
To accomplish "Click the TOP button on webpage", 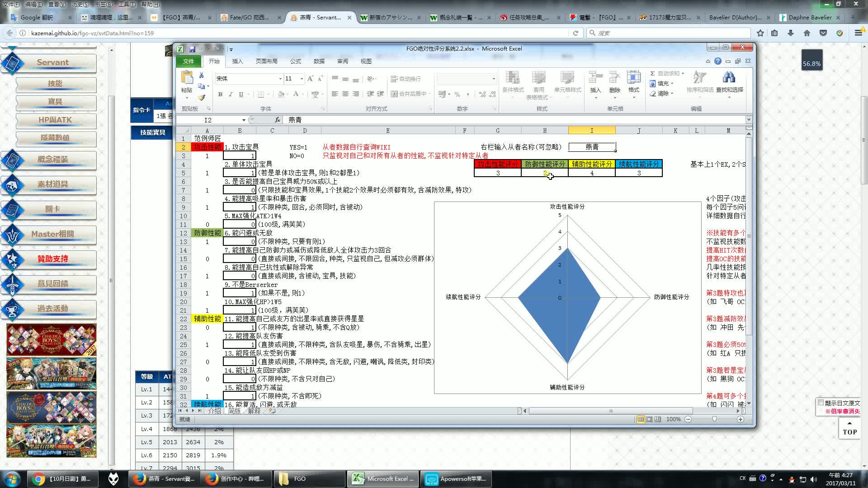I will [849, 429].
